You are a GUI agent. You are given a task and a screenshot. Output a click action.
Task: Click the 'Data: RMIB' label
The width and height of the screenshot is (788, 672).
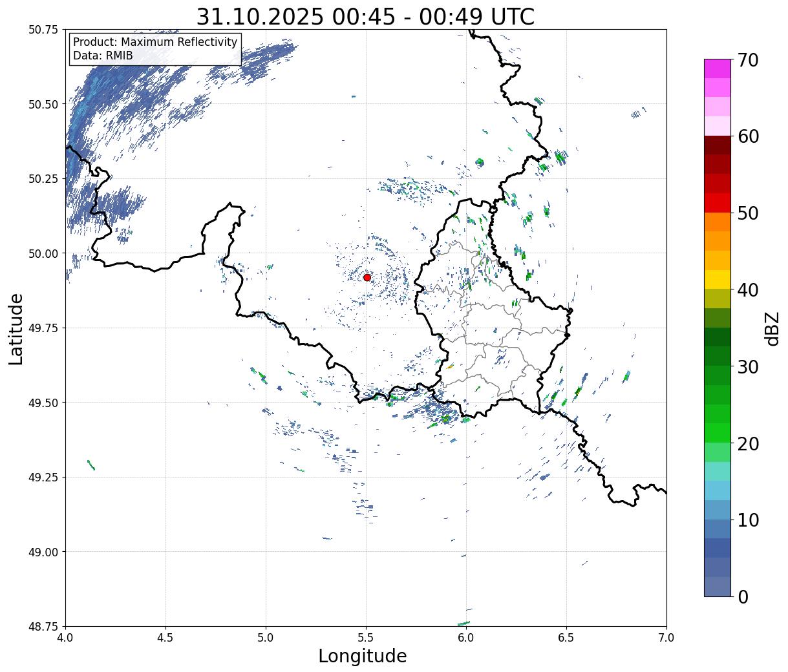pyautogui.click(x=103, y=56)
